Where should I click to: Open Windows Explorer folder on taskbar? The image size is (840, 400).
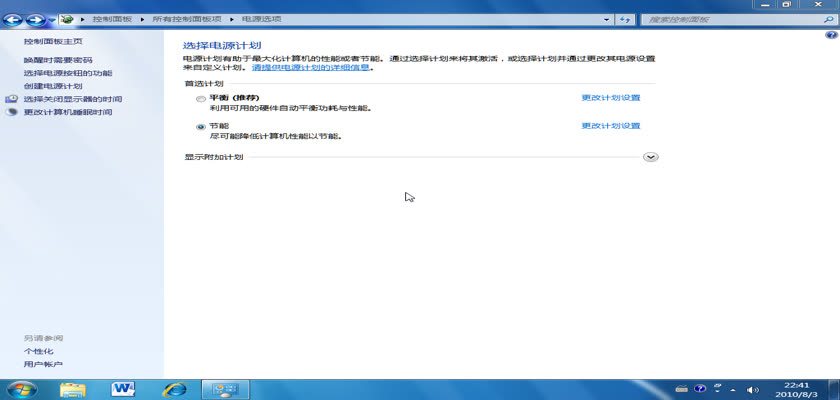[73, 388]
